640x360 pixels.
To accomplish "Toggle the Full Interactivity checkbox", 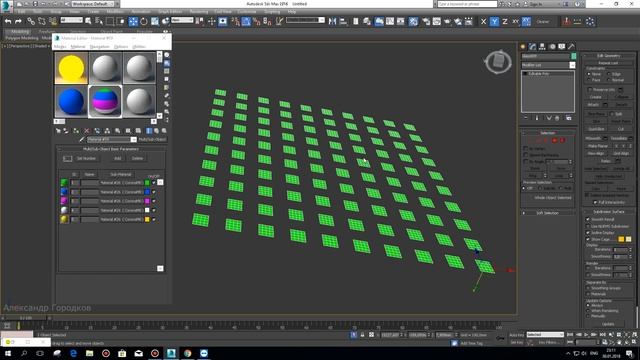I will click(595, 202).
